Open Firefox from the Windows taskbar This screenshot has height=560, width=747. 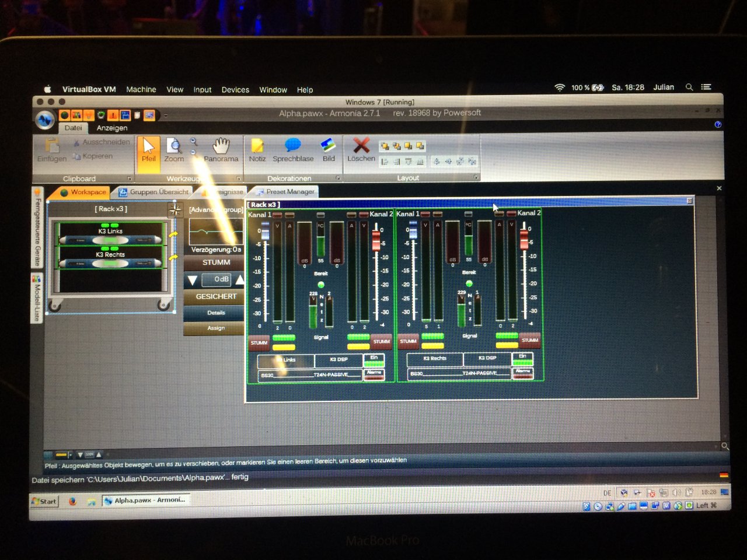pos(72,501)
